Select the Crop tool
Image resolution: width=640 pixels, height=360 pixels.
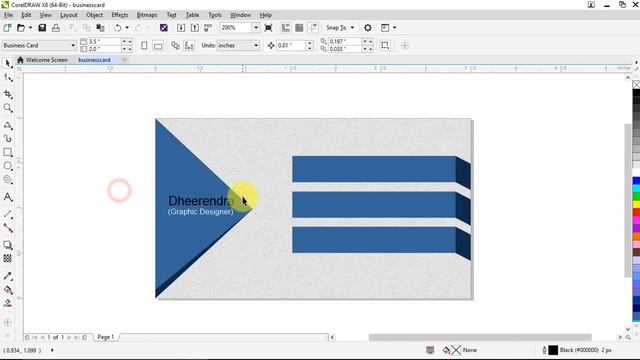click(8, 94)
